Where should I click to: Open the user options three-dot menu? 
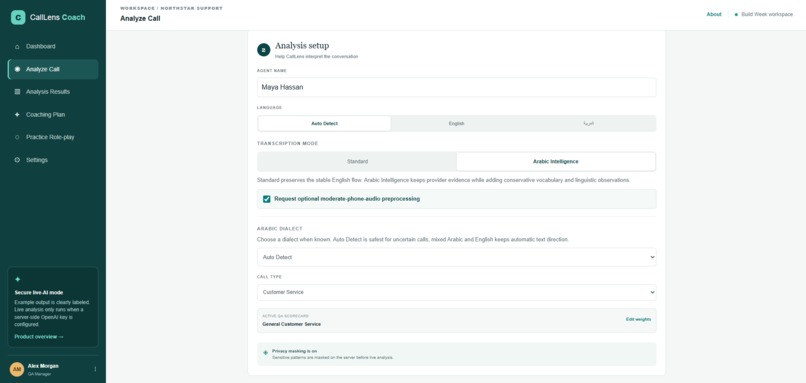[95, 369]
